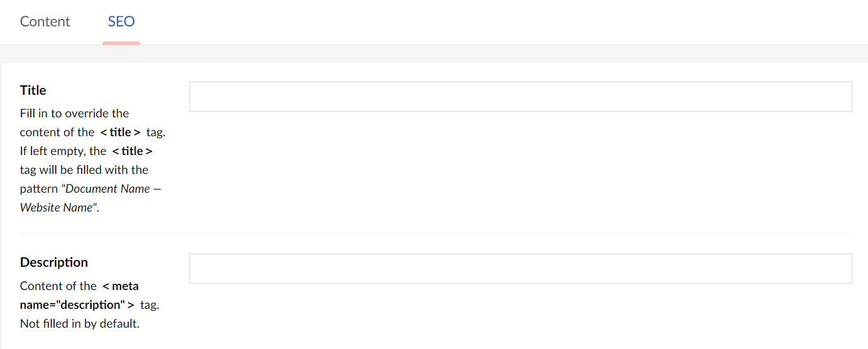Click the word "pattern" in Title help
The image size is (868, 349).
tap(40, 189)
